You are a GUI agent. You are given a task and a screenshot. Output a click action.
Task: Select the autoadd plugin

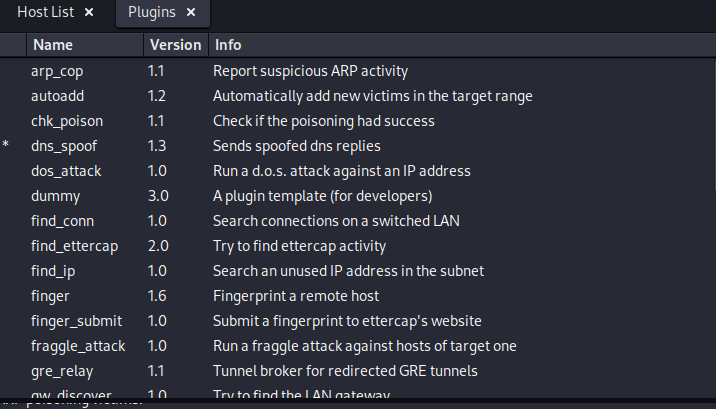click(x=356, y=96)
